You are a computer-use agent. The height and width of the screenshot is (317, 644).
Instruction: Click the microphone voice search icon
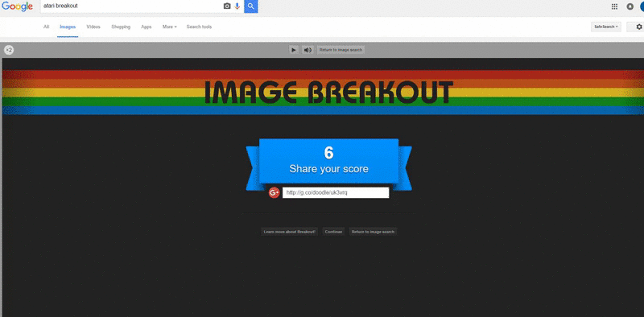(x=237, y=6)
